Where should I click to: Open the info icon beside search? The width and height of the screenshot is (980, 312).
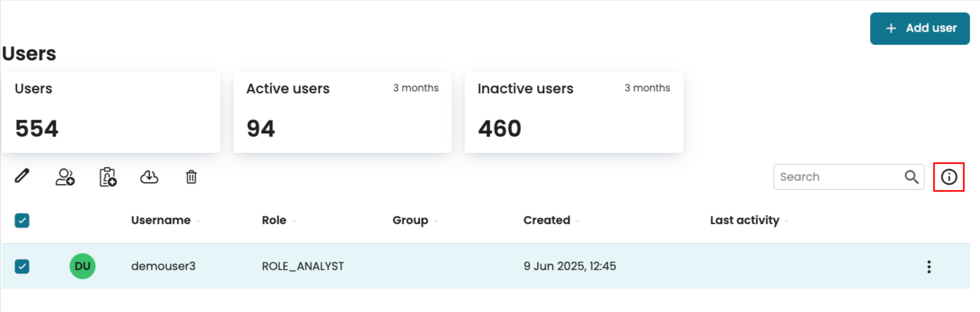pyautogui.click(x=949, y=177)
